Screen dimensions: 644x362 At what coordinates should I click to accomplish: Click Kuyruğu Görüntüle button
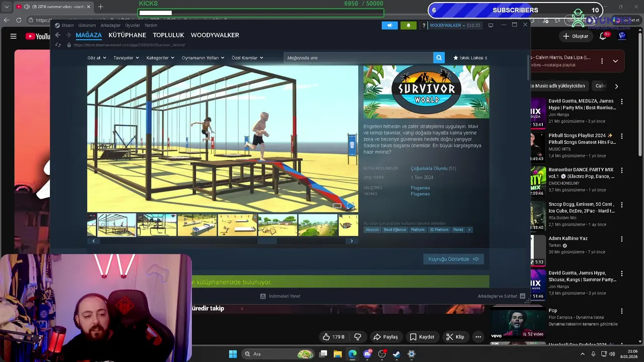tap(453, 259)
